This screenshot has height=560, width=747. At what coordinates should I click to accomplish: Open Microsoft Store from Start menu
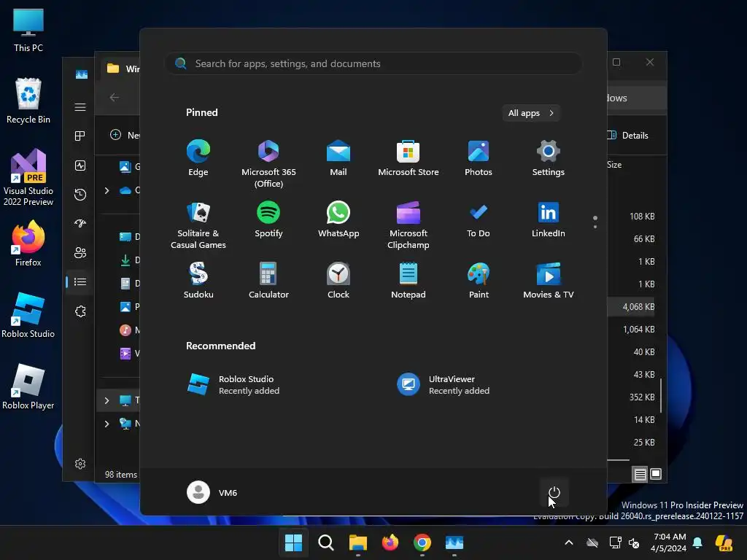click(x=409, y=158)
